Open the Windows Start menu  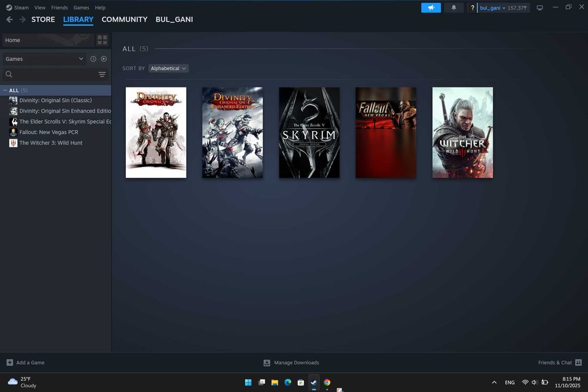click(x=248, y=382)
